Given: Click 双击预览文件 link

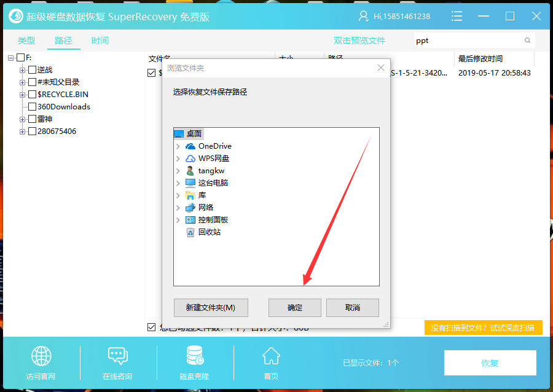Looking at the screenshot, I should 359,41.
